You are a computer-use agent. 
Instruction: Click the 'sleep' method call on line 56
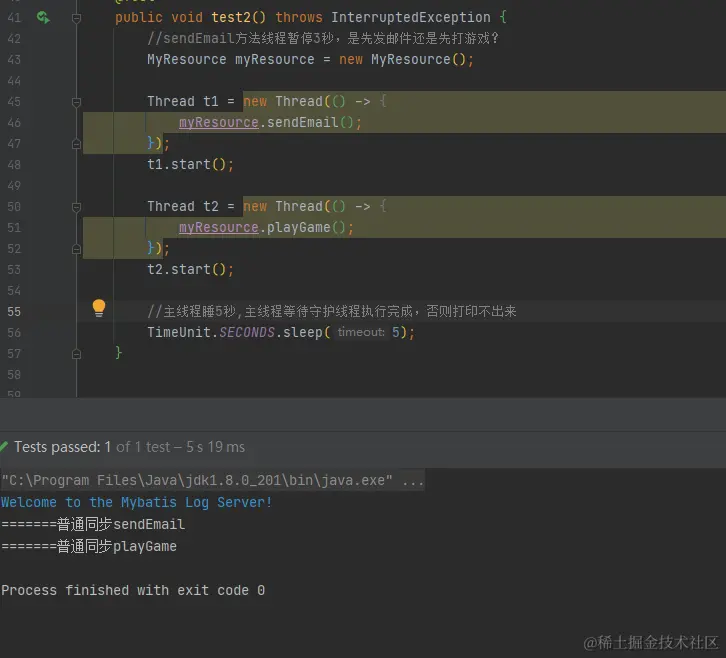(302, 332)
